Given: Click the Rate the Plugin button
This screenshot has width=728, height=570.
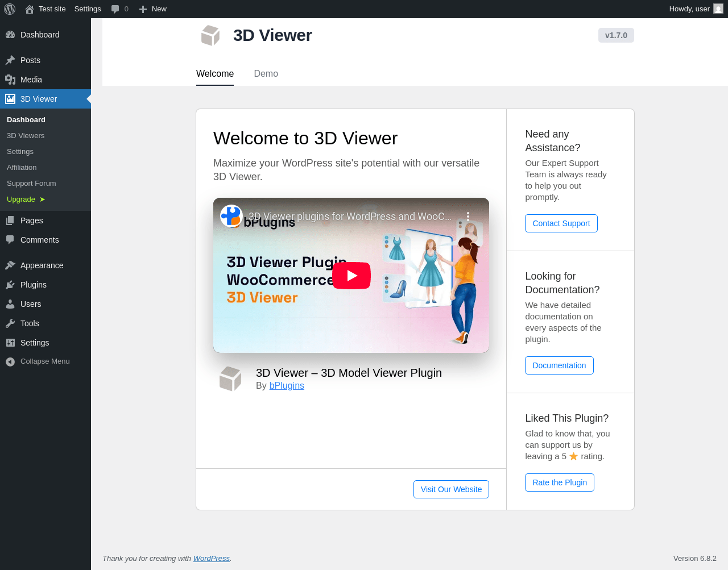Looking at the screenshot, I should (560, 482).
